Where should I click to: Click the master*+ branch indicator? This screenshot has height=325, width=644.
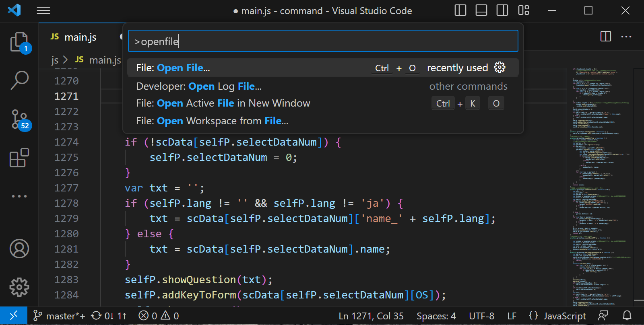click(60, 316)
